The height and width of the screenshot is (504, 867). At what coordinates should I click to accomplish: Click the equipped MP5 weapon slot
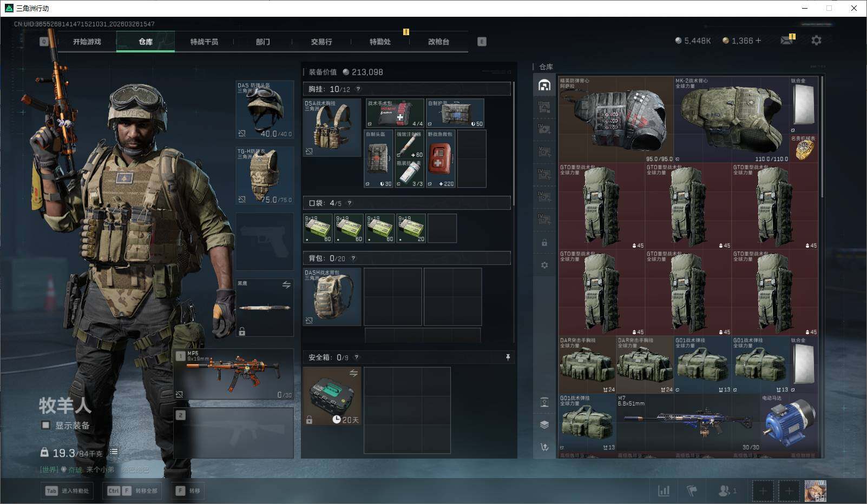tap(233, 374)
